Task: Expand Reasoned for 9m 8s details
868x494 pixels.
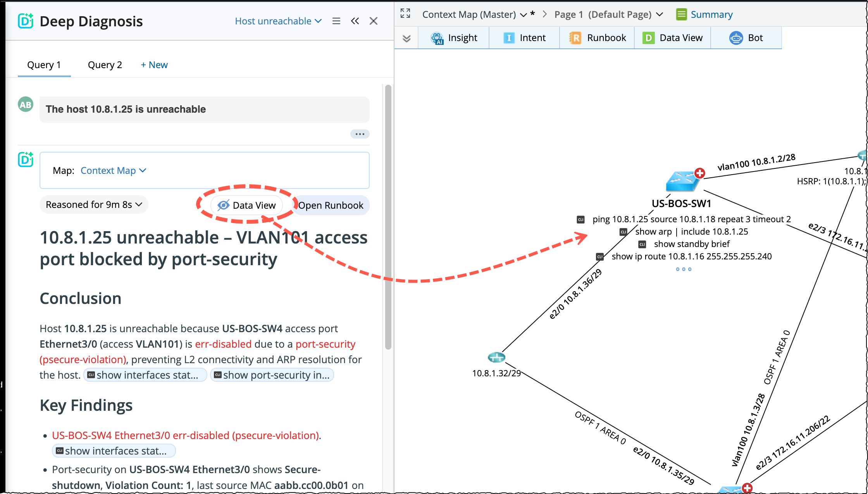Action: 94,204
